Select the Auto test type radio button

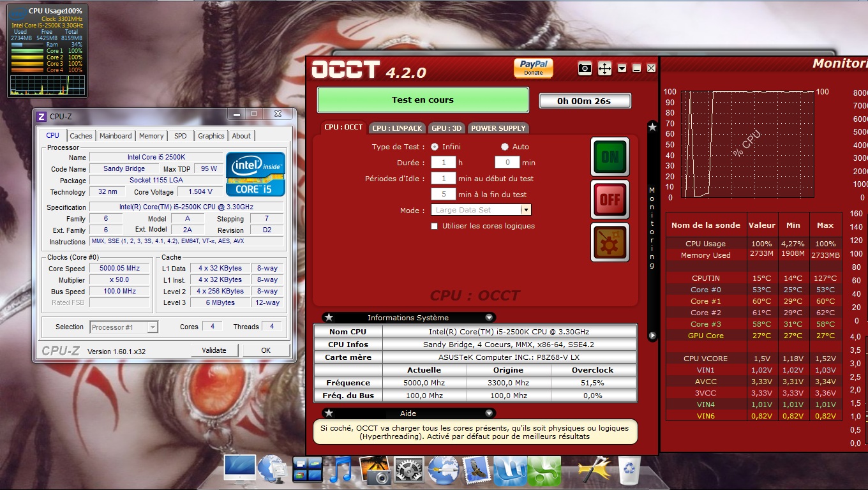tap(505, 147)
